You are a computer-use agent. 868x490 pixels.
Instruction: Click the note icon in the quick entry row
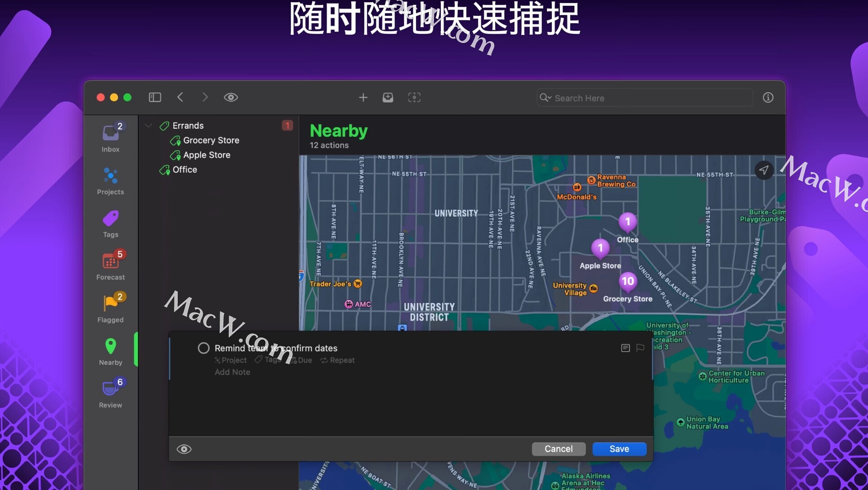pyautogui.click(x=625, y=348)
